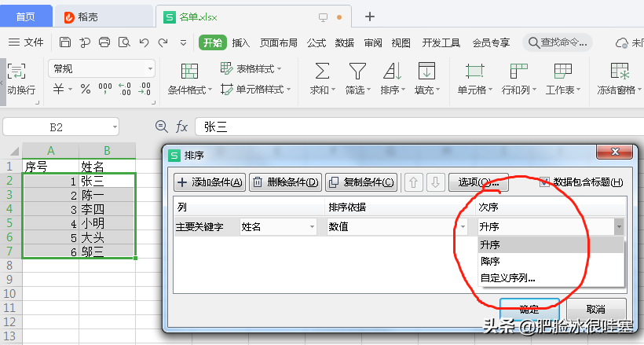Open the 姓名 column key dropdown
The width and height of the screenshot is (644, 345).
click(312, 226)
